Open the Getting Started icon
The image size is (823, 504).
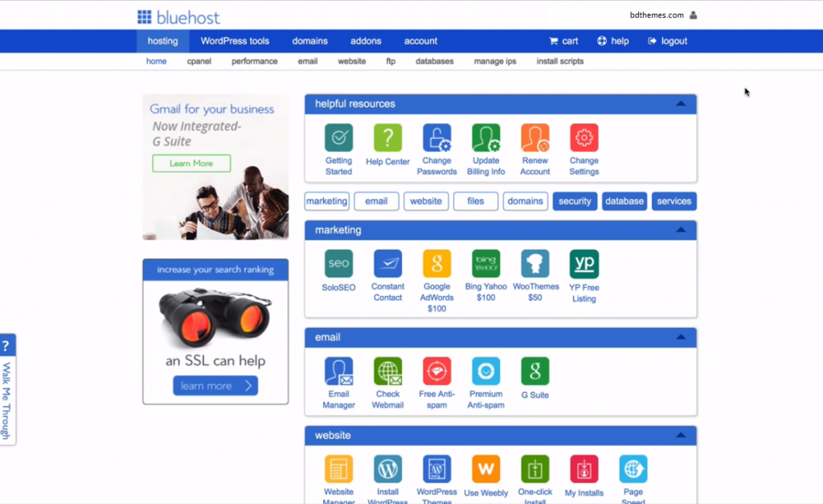pyautogui.click(x=338, y=138)
